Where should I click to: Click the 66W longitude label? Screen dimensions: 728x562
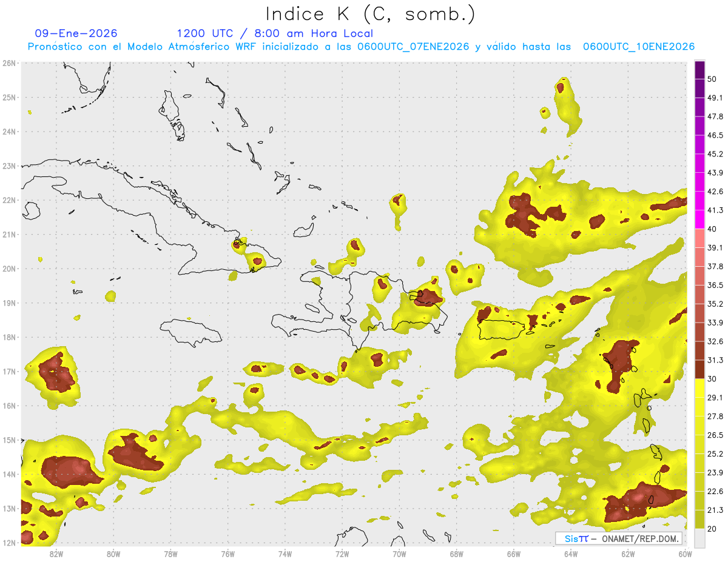(x=514, y=554)
